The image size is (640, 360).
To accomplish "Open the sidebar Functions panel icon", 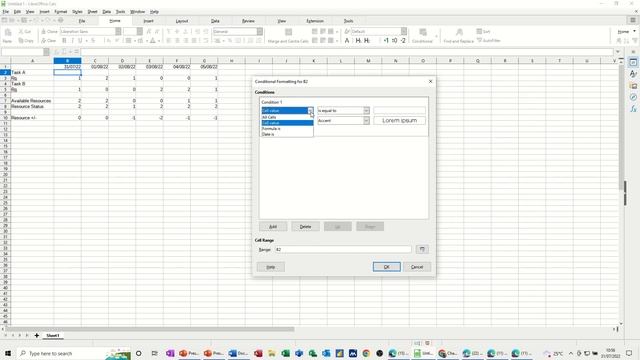I will [x=633, y=109].
